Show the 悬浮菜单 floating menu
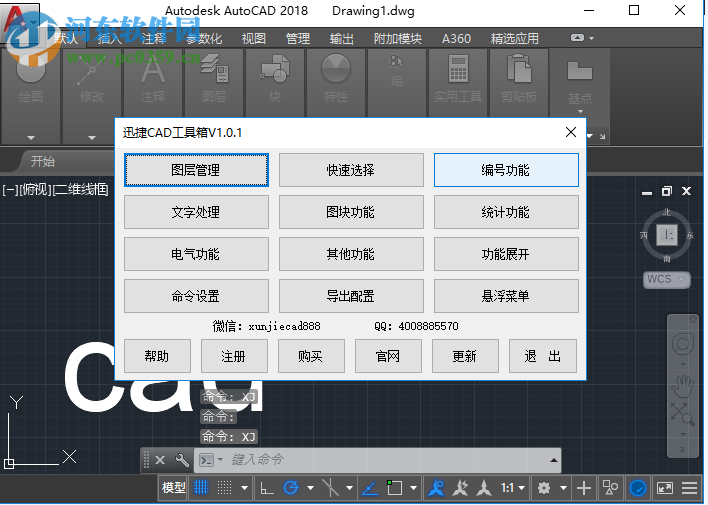 tap(506, 296)
